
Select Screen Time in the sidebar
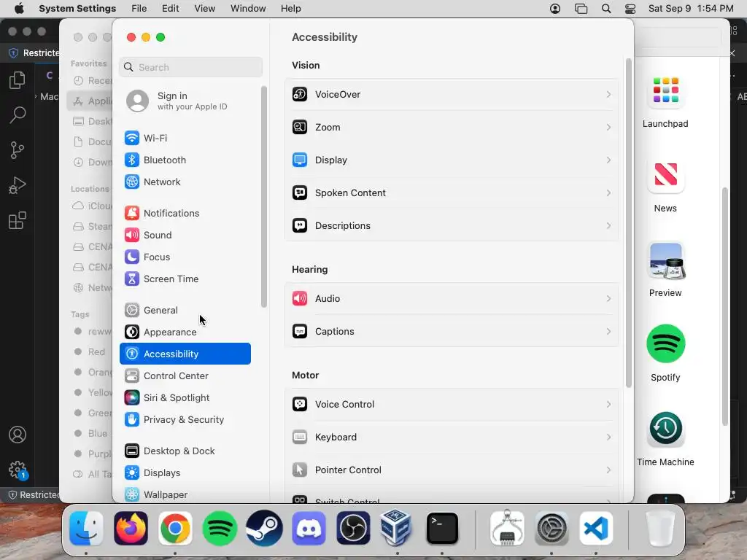click(185, 279)
